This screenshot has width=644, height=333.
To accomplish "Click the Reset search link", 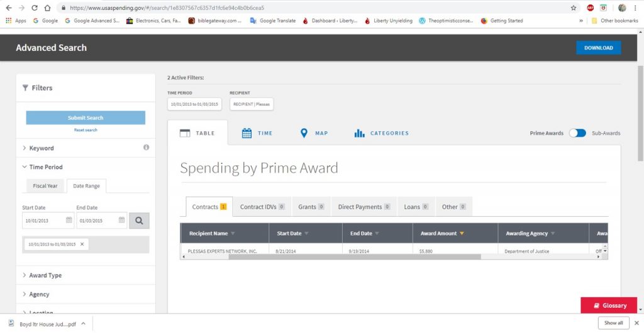I will tap(86, 130).
